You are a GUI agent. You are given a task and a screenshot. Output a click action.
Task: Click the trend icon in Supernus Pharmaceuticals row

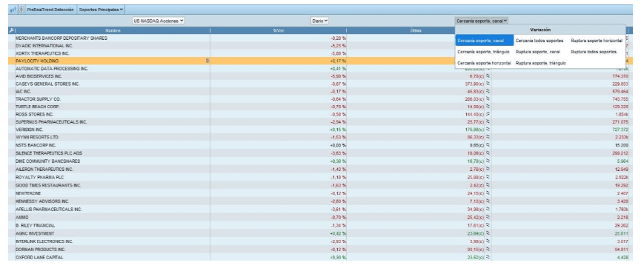click(488, 122)
